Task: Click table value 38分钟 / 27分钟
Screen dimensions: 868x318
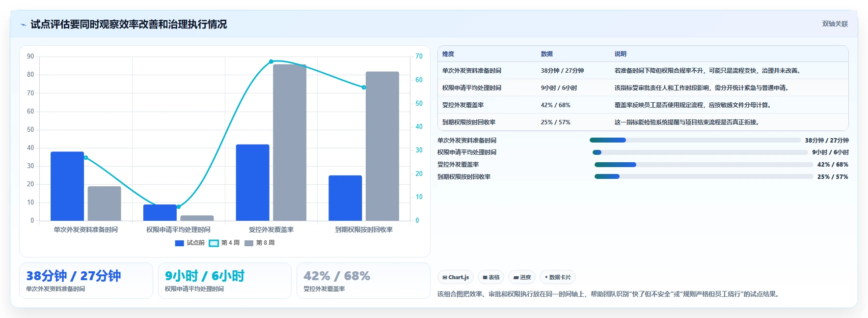Action: click(x=563, y=71)
